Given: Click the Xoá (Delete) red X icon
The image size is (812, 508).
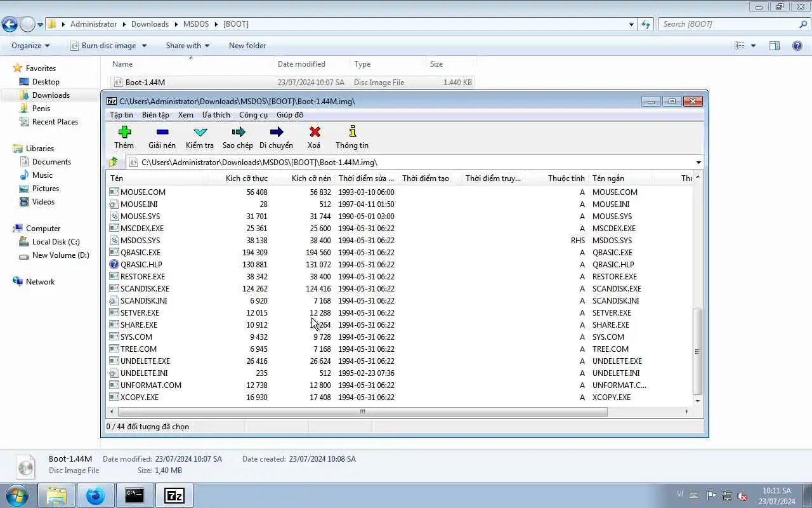Looking at the screenshot, I should [x=314, y=132].
